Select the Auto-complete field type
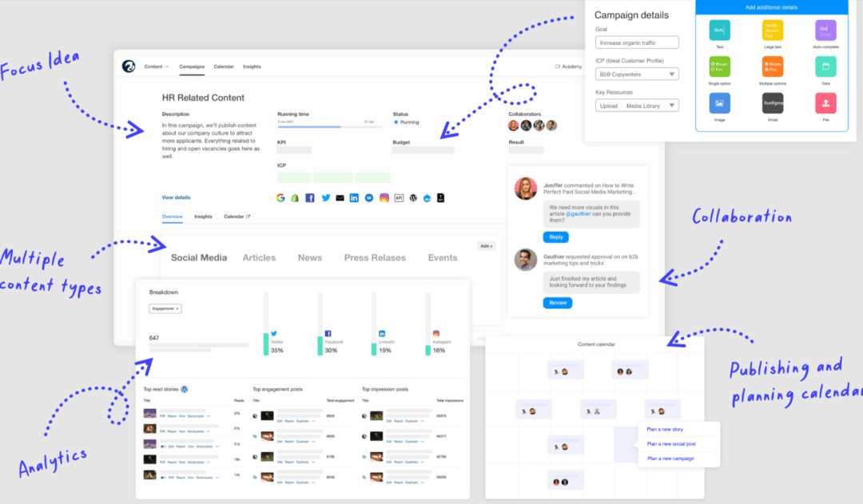Screen dimensions: 863x504 [825, 30]
